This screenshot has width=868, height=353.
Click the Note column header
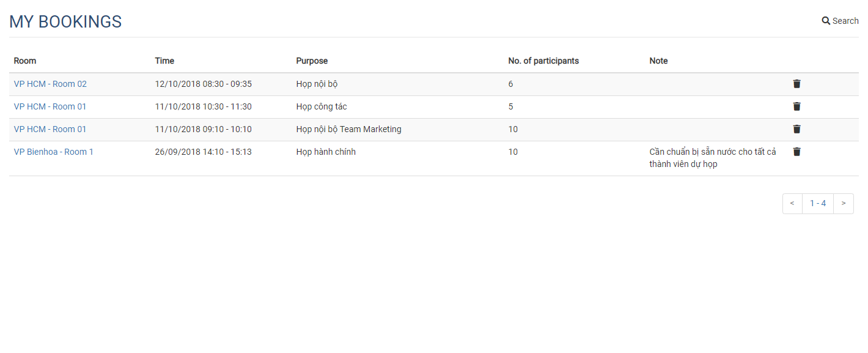click(658, 61)
